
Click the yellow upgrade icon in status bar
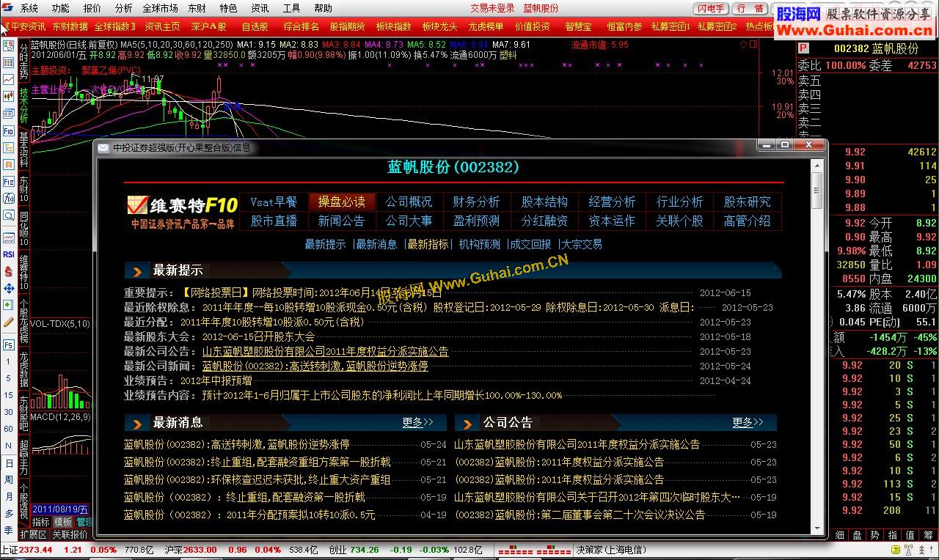(x=896, y=550)
